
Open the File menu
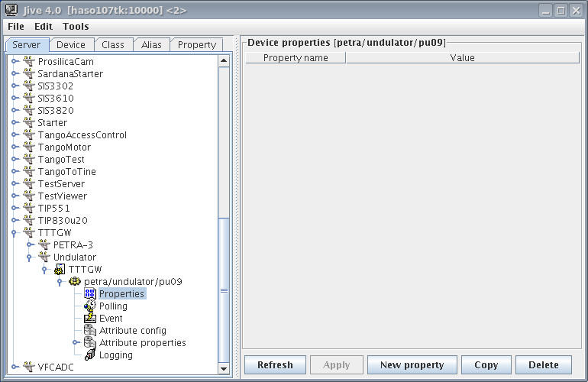[x=16, y=26]
